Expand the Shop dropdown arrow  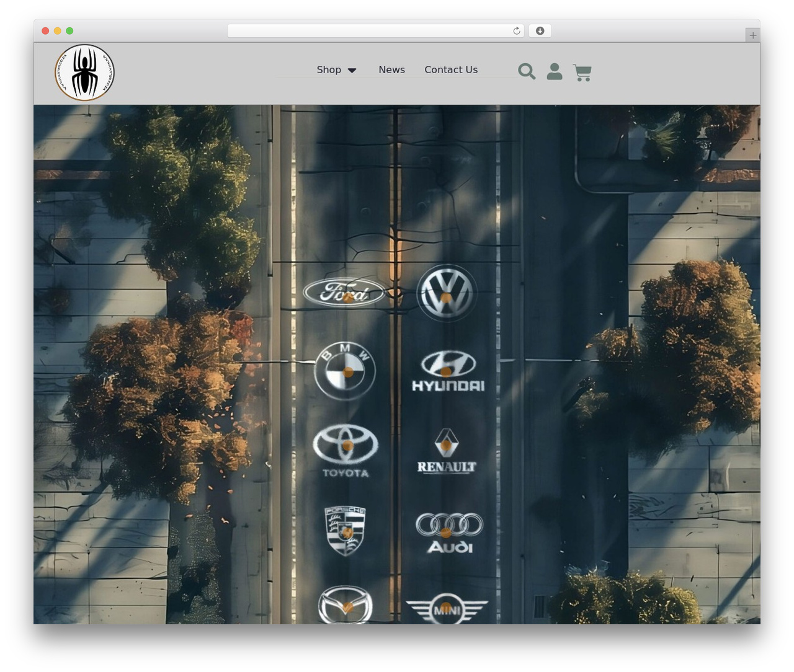[352, 70]
